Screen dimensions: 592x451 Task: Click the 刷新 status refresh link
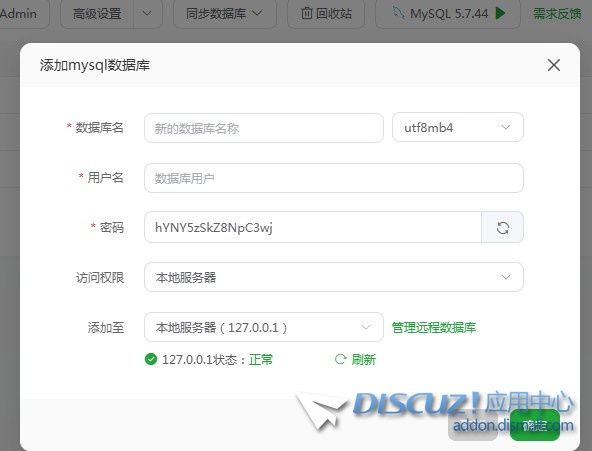point(363,359)
